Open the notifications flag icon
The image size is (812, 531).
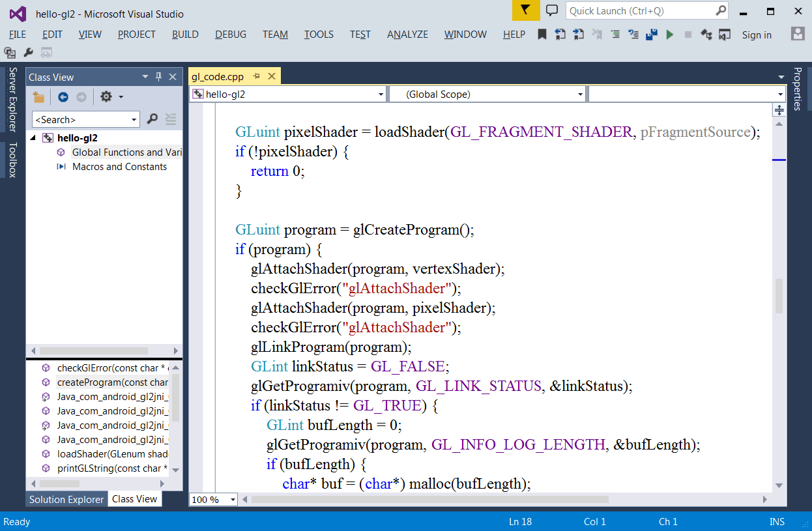526,10
